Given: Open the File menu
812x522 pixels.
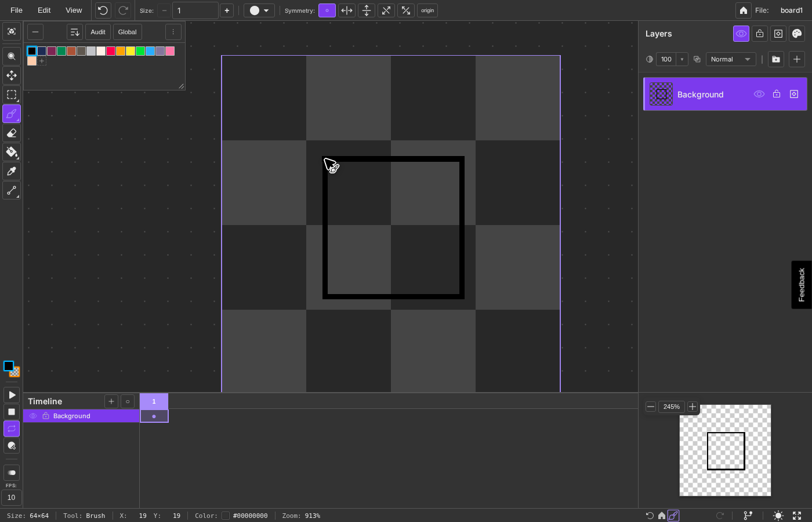Looking at the screenshot, I should (x=16, y=10).
